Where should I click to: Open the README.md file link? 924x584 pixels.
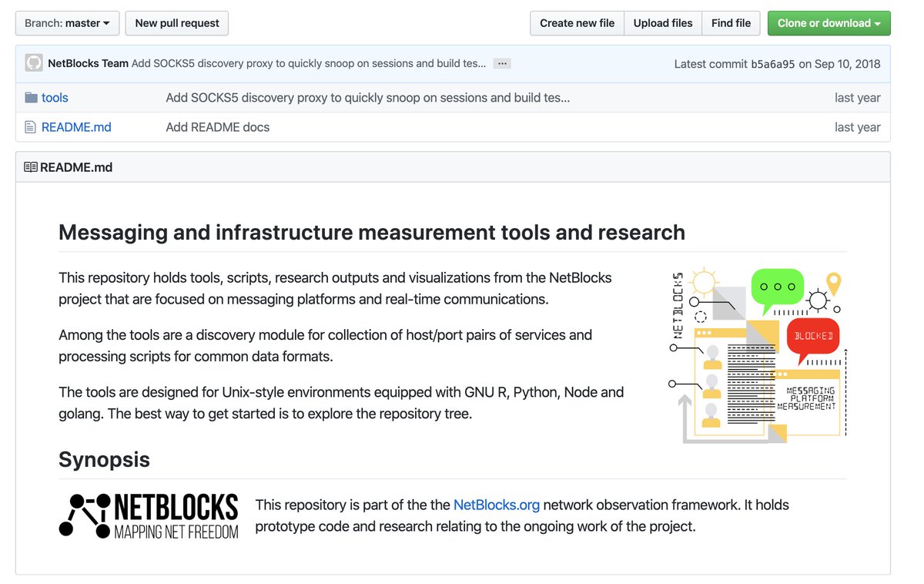coord(76,127)
